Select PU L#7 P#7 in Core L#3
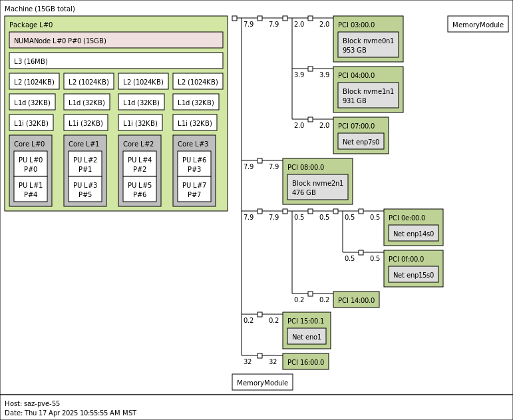This screenshot has height=420, width=513. [194, 190]
